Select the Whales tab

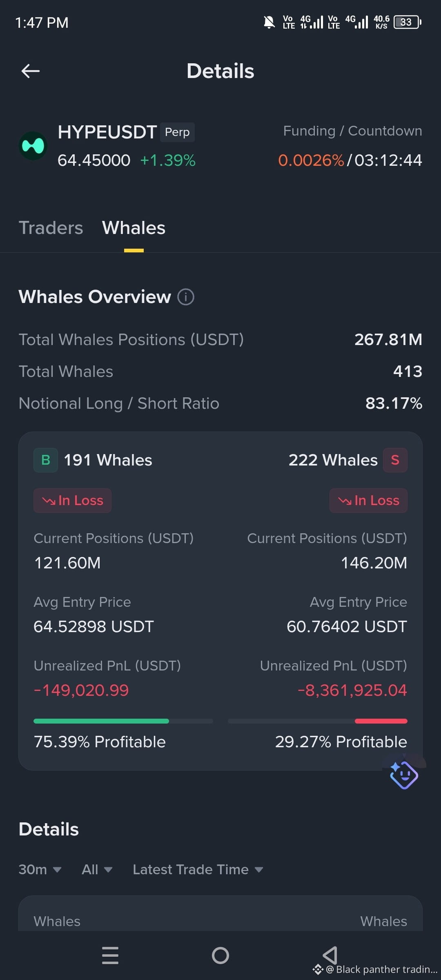(x=134, y=228)
